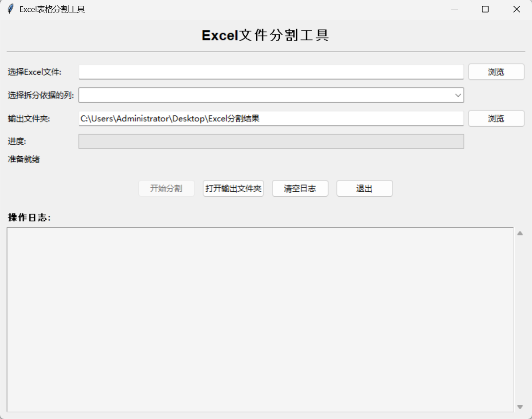The height and width of the screenshot is (419, 532).
Task: Open the 选择拆分依据的列 dropdown
Action: point(266,95)
